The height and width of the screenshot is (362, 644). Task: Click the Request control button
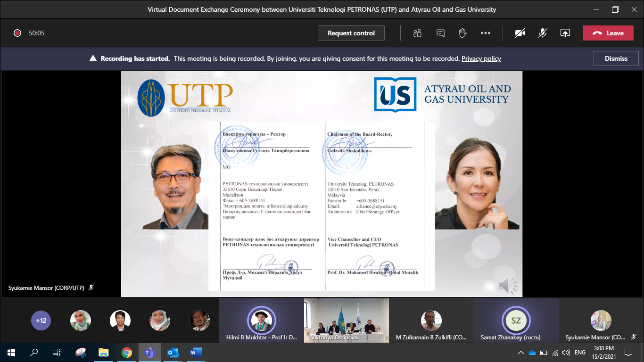(351, 33)
